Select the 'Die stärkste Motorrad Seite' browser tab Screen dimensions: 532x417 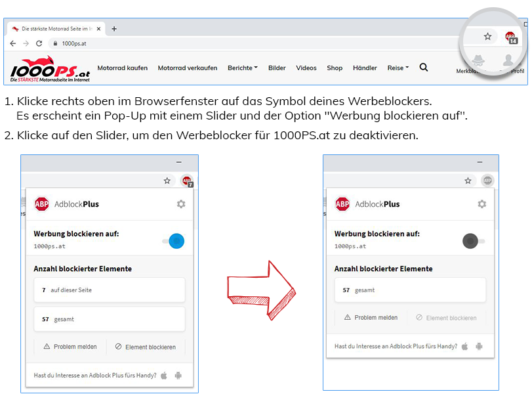[x=56, y=29]
